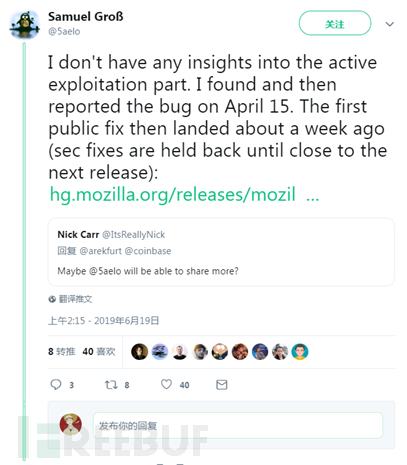Click the @ItsReallyNick handle

pos(133,235)
